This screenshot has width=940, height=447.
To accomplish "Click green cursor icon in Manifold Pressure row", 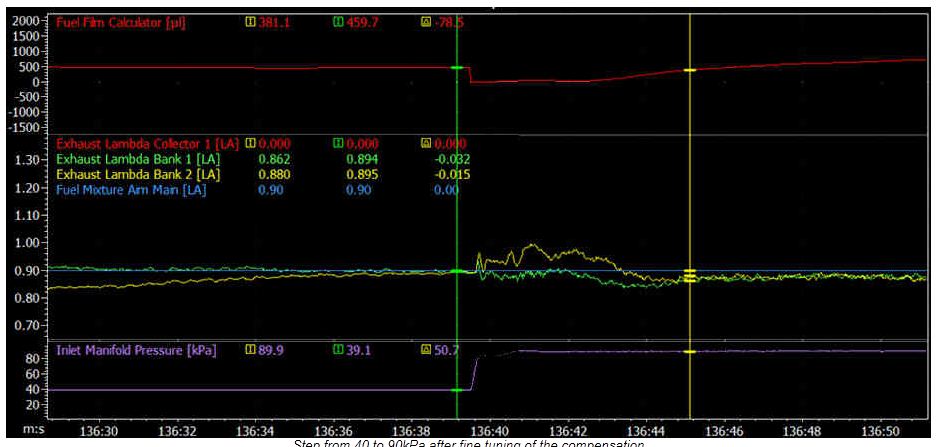I will coord(338,350).
